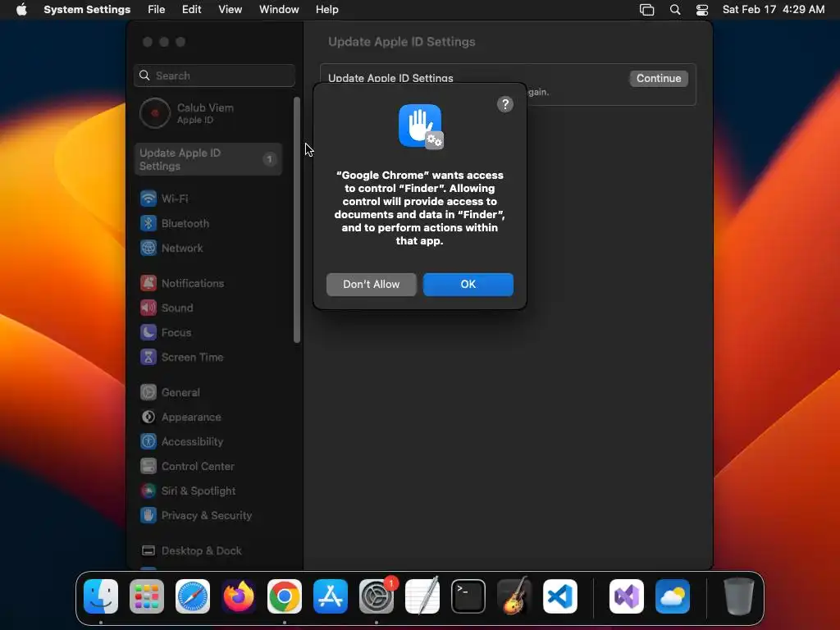Open Visual Studio from the Dock
This screenshot has width=840, height=630.
pos(627,596)
